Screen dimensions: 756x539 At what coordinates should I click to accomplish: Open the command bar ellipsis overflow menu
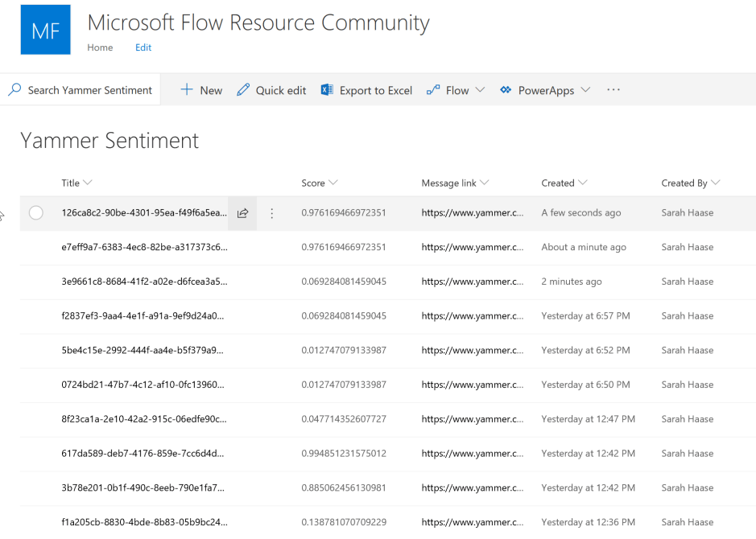coord(613,90)
